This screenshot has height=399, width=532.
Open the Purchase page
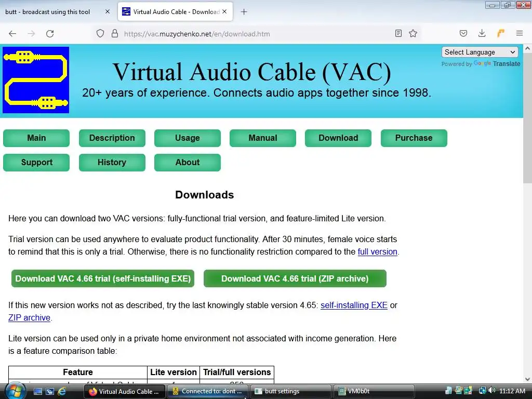pyautogui.click(x=414, y=138)
